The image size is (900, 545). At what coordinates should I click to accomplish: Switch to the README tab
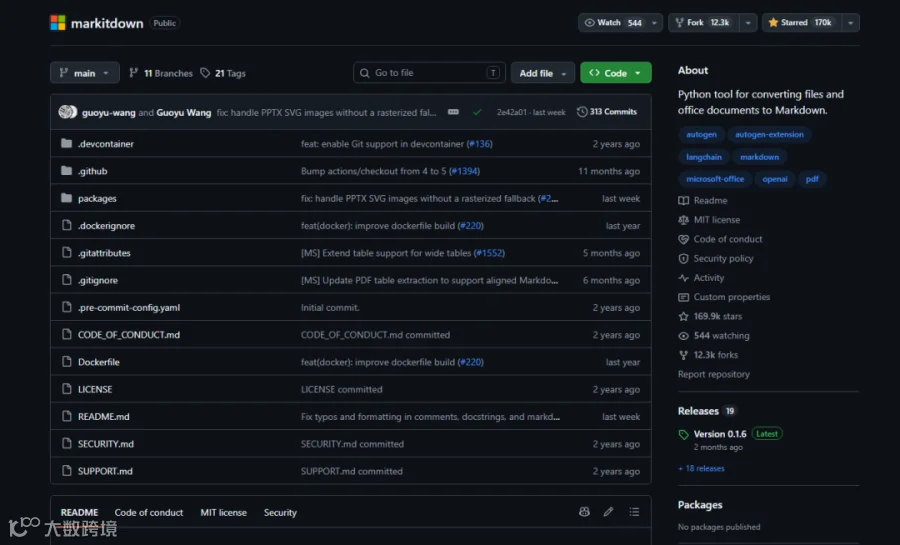tap(79, 512)
